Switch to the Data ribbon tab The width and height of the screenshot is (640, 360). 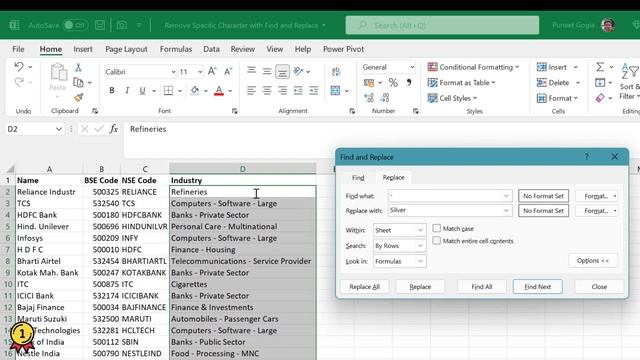(x=211, y=49)
